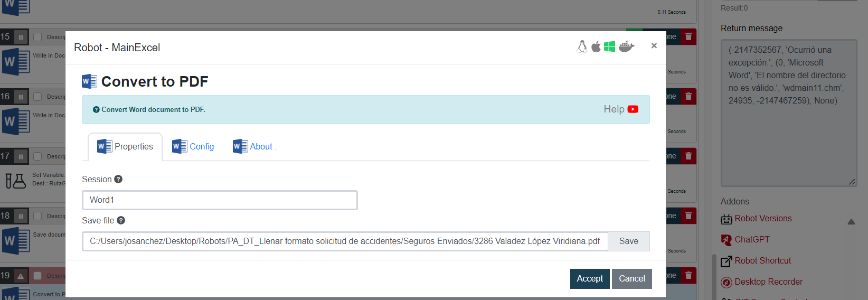This screenshot has height=300, width=868.
Task: Click the Linux penguin icon
Action: (x=582, y=46)
